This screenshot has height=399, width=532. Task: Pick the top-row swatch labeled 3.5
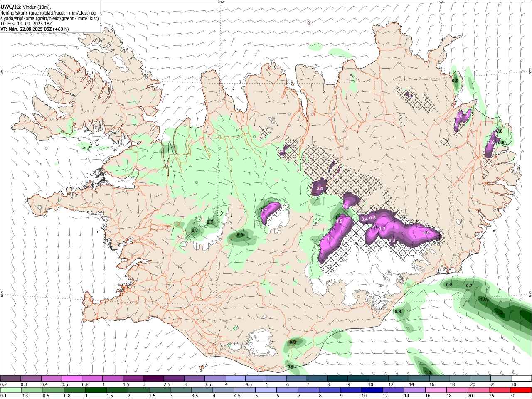214,378
